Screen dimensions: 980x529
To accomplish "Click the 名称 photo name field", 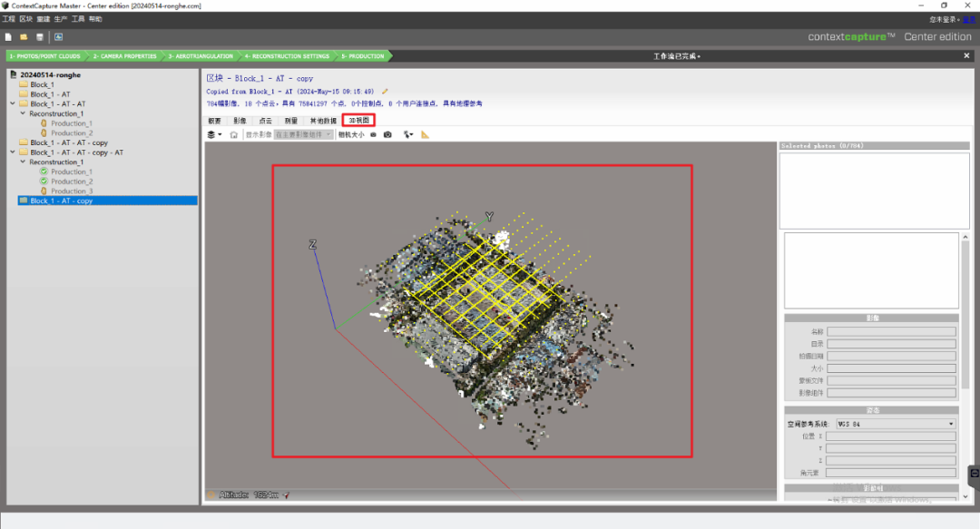I will tap(891, 331).
